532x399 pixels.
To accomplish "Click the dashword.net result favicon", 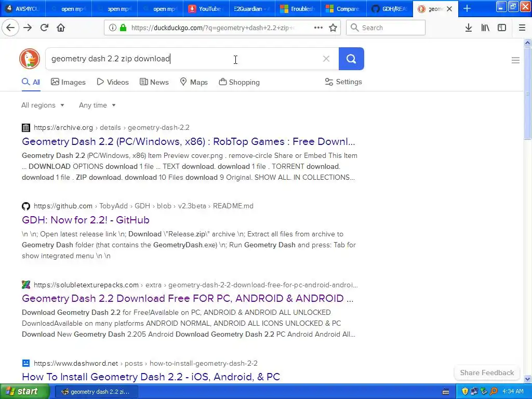I will coord(26,363).
